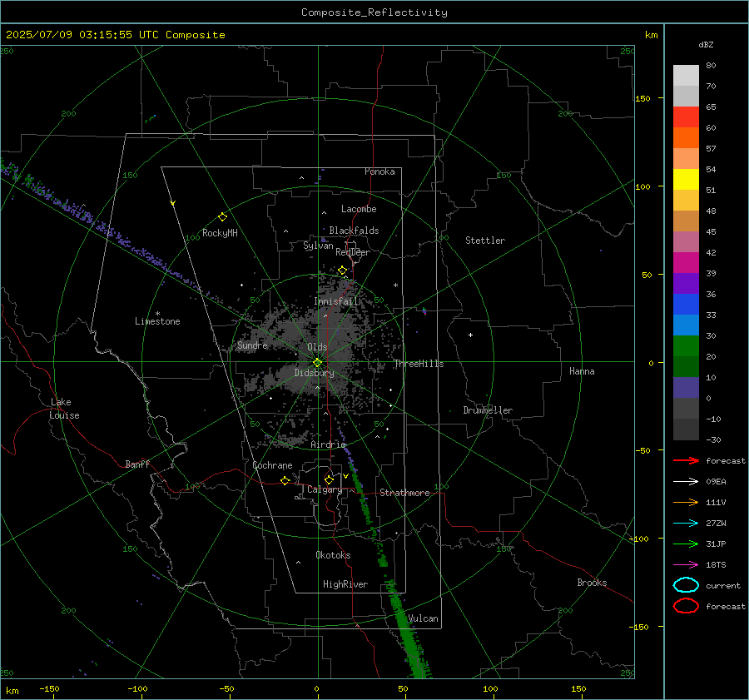Click the white 09EA arrow in legend
This screenshot has height=700, width=749.
(686, 481)
